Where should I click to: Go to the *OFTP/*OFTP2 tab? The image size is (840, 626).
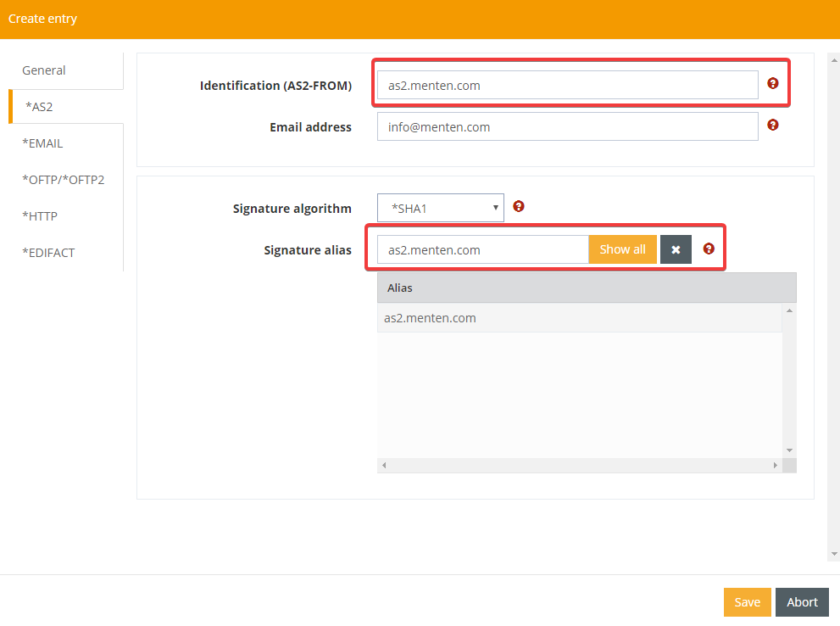pyautogui.click(x=63, y=180)
